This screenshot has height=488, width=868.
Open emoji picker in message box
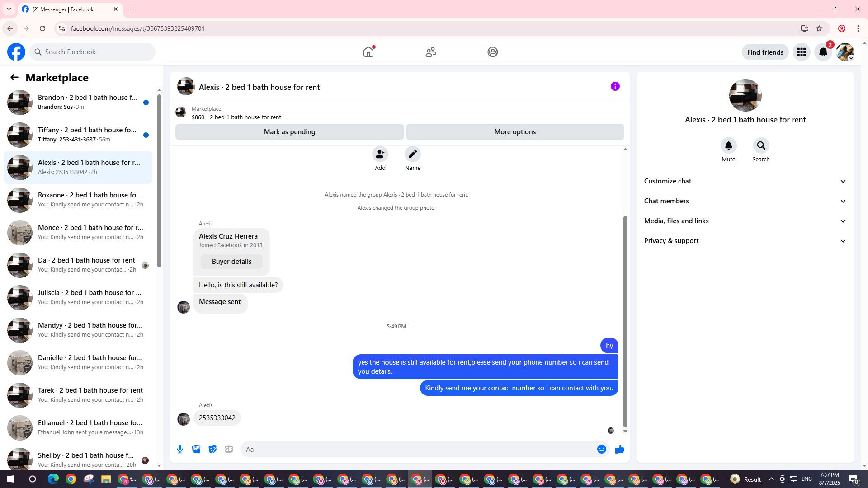tap(602, 449)
